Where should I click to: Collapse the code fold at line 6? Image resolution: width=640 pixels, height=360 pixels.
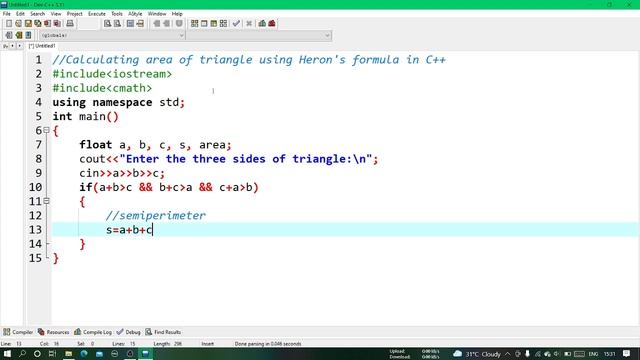tap(47, 130)
